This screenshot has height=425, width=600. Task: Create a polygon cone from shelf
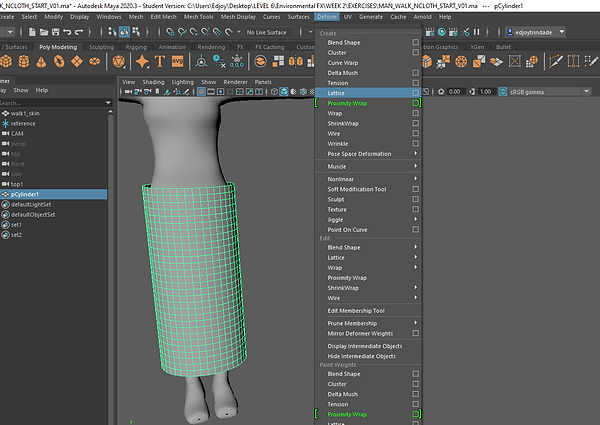tap(41, 61)
